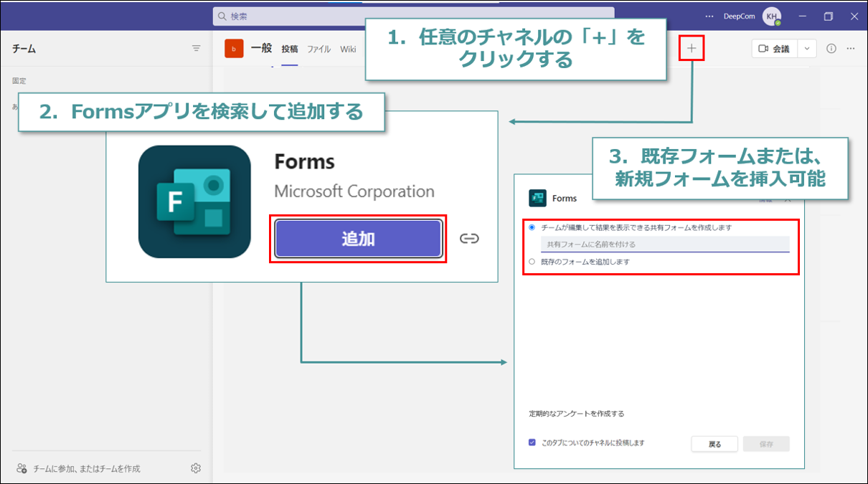Click the チーム panel heading
868x484 pixels.
coord(24,49)
